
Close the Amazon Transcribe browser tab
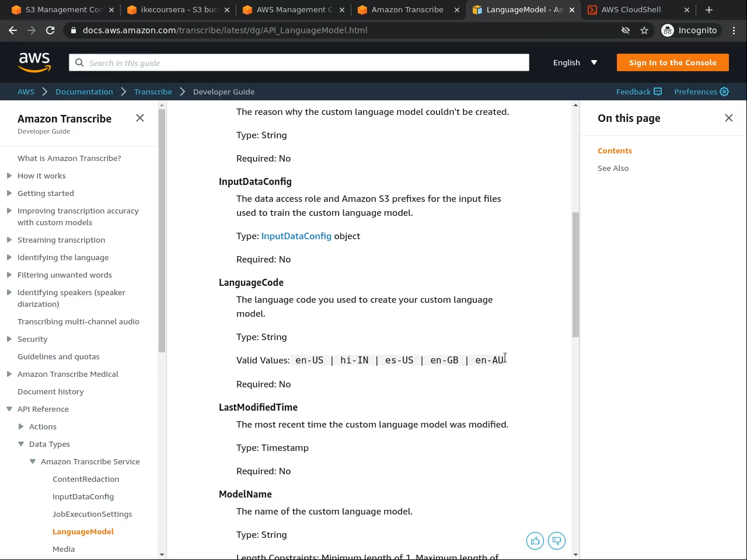point(457,10)
